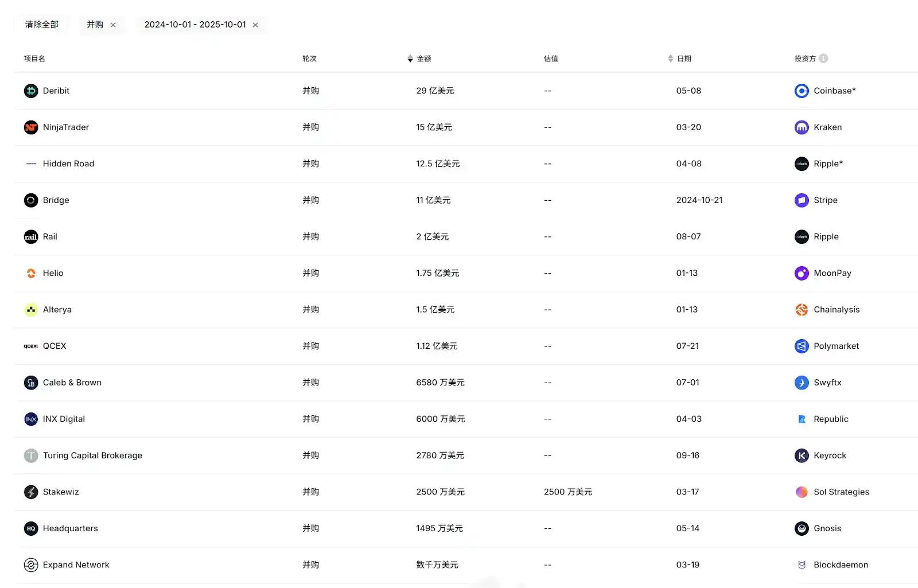Viewport: 918px width, 588px height.
Task: Open the Hidden Road project link
Action: coord(68,163)
